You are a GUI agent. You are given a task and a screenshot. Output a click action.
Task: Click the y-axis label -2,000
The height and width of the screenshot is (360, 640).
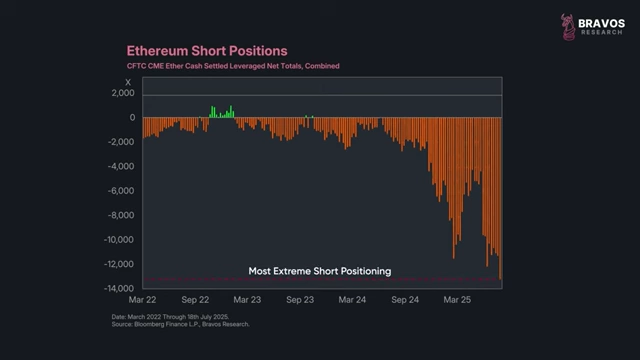[121, 142]
